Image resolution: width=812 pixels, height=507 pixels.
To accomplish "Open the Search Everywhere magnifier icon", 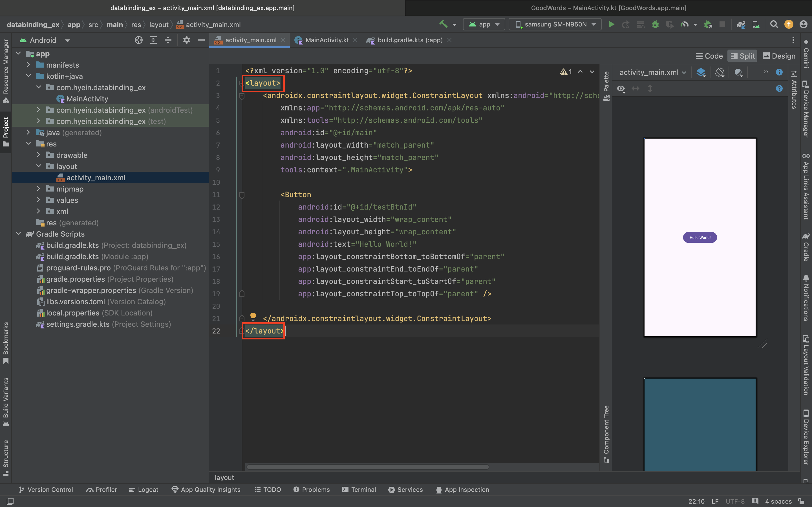I will 774,25.
